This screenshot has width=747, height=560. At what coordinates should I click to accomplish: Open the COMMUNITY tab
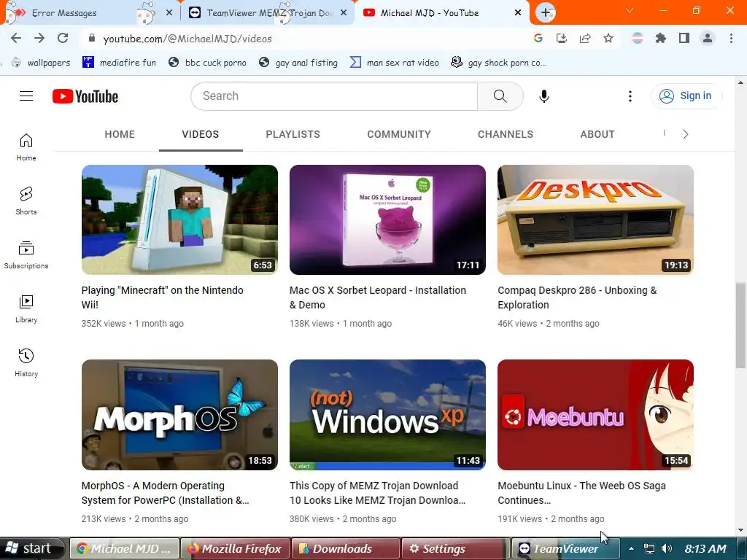(x=399, y=134)
